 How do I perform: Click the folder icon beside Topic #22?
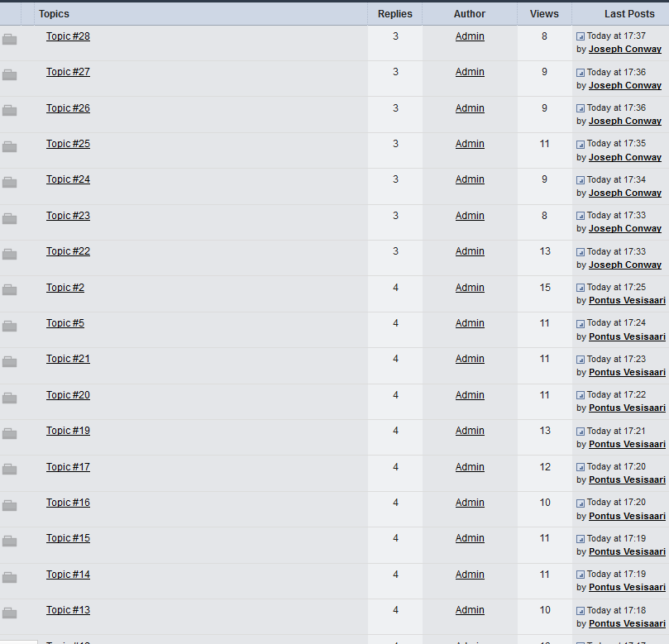click(9, 255)
